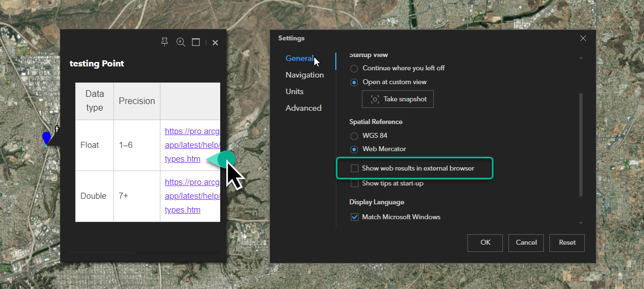Viewport: 644px width, 289px height.
Task: Click the scroll-down arrow in Settings
Action: [x=580, y=223]
